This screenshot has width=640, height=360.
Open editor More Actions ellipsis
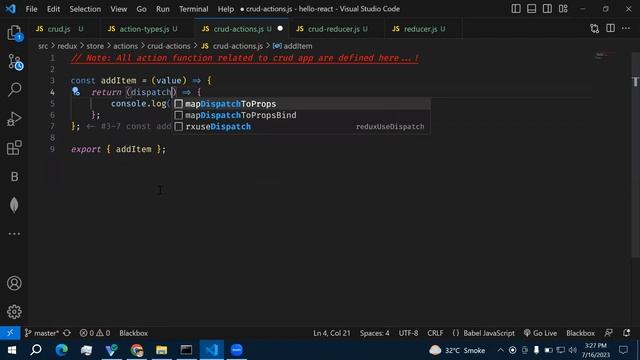point(626,28)
